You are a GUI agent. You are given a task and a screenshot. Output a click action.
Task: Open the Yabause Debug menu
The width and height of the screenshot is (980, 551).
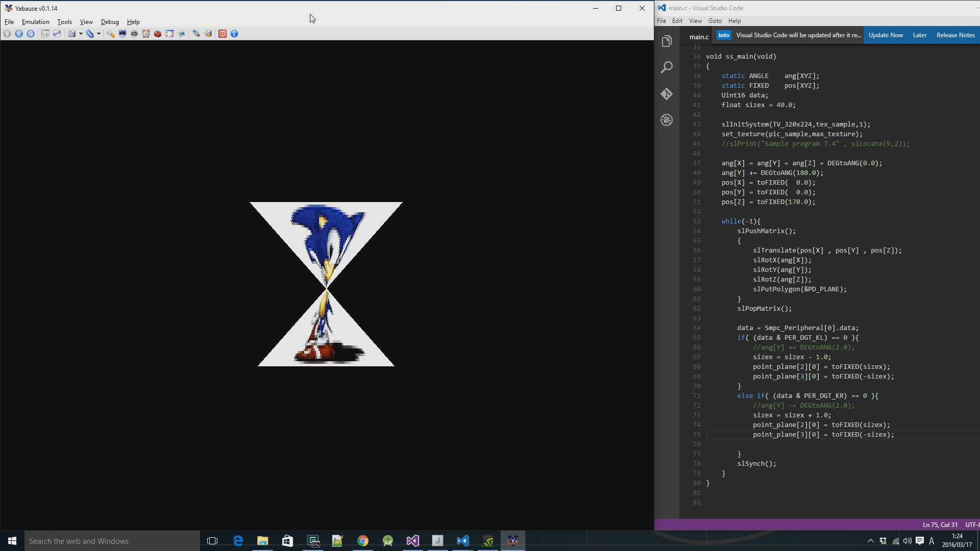(x=110, y=22)
